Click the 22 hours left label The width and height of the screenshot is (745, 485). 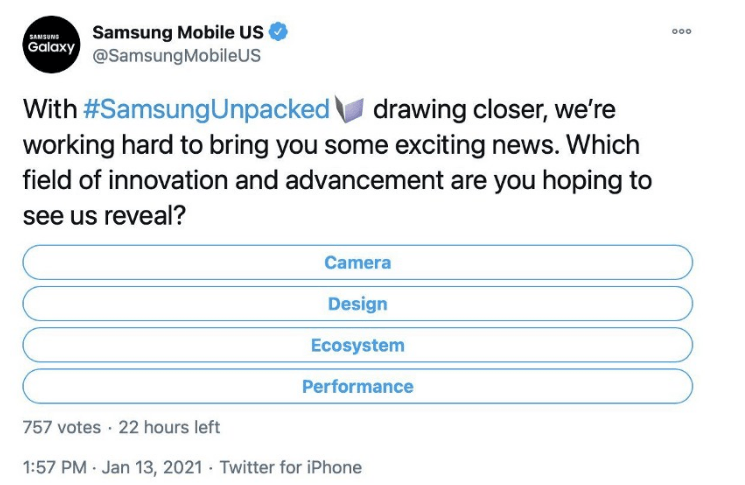[169, 427]
